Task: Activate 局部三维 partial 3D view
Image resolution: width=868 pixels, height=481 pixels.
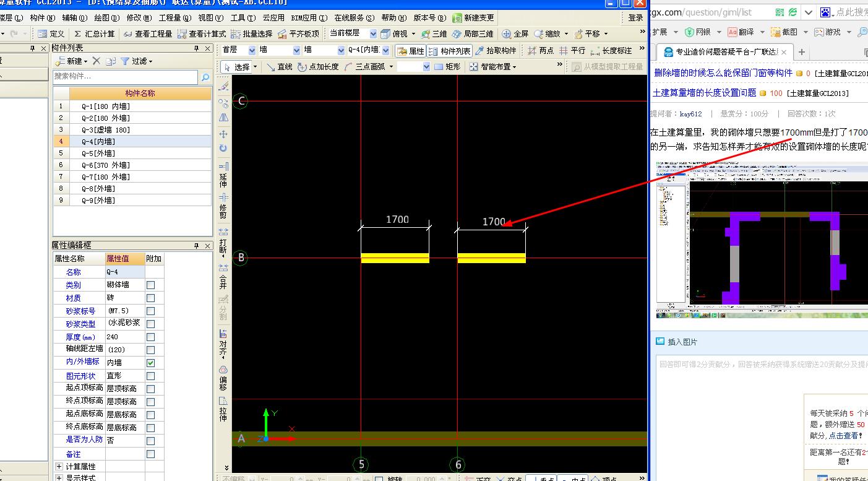Action: [x=473, y=33]
